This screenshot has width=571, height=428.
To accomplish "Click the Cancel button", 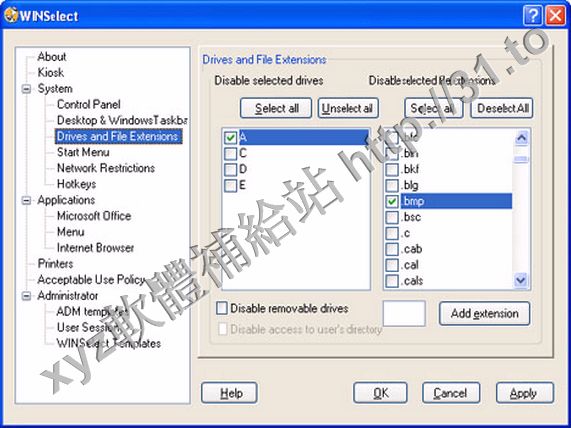I will 451,393.
